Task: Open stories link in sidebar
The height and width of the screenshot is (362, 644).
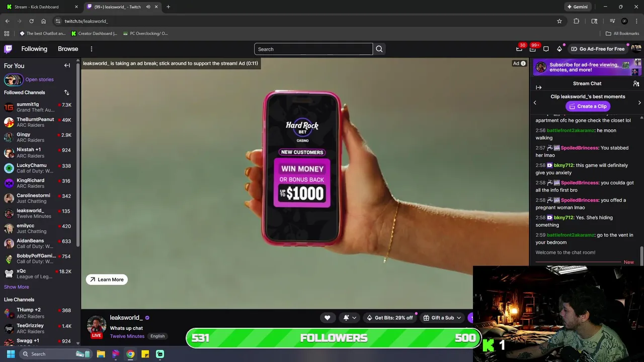Action: (x=39, y=79)
